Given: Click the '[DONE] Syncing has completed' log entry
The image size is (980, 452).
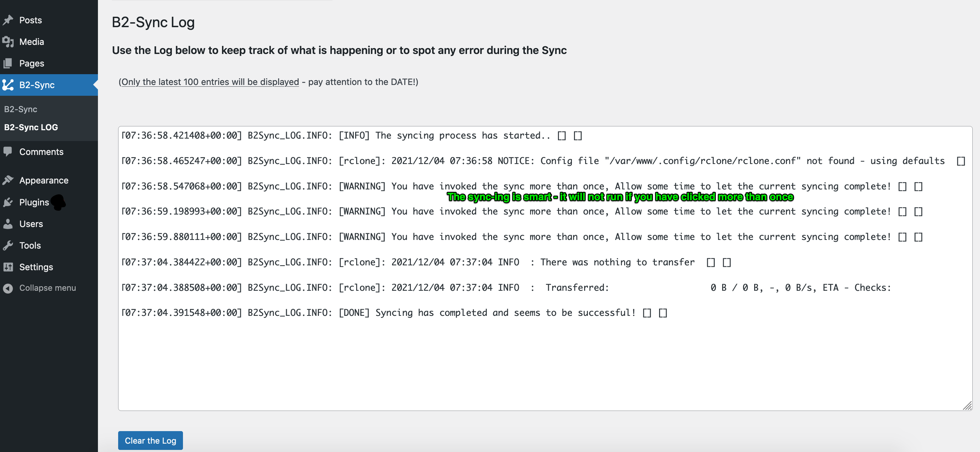Looking at the screenshot, I should 395,313.
